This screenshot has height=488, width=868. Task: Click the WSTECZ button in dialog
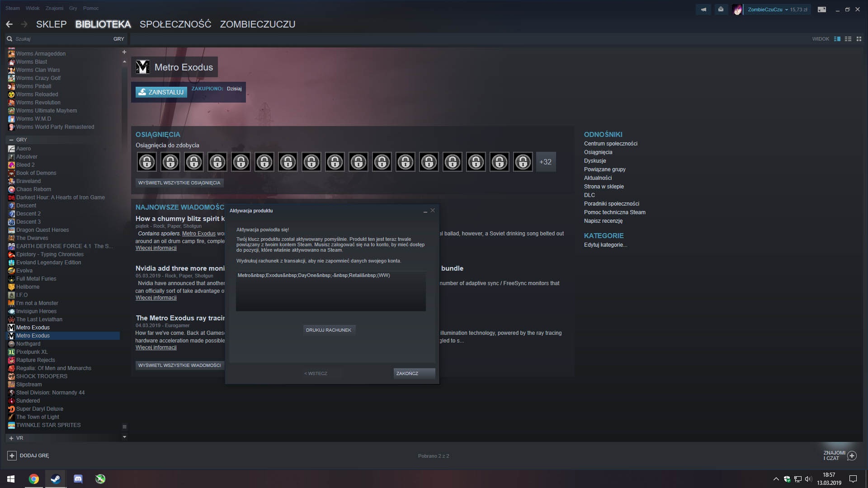pos(316,374)
